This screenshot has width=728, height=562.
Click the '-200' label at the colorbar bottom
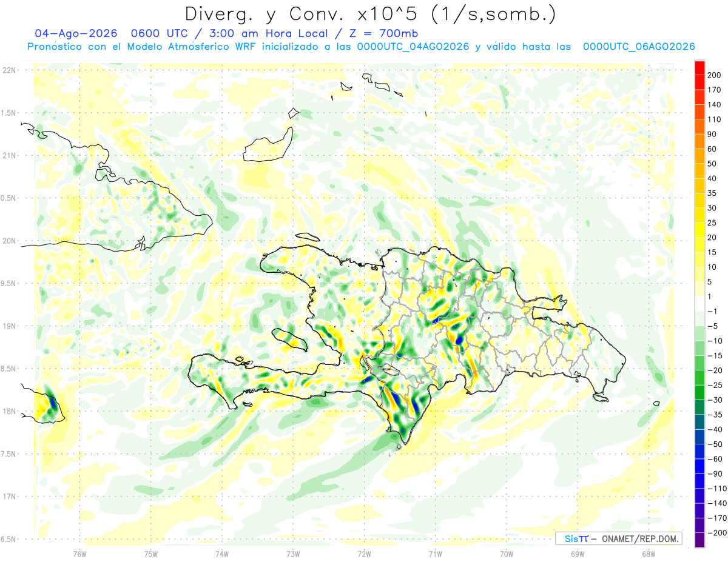pos(716,532)
